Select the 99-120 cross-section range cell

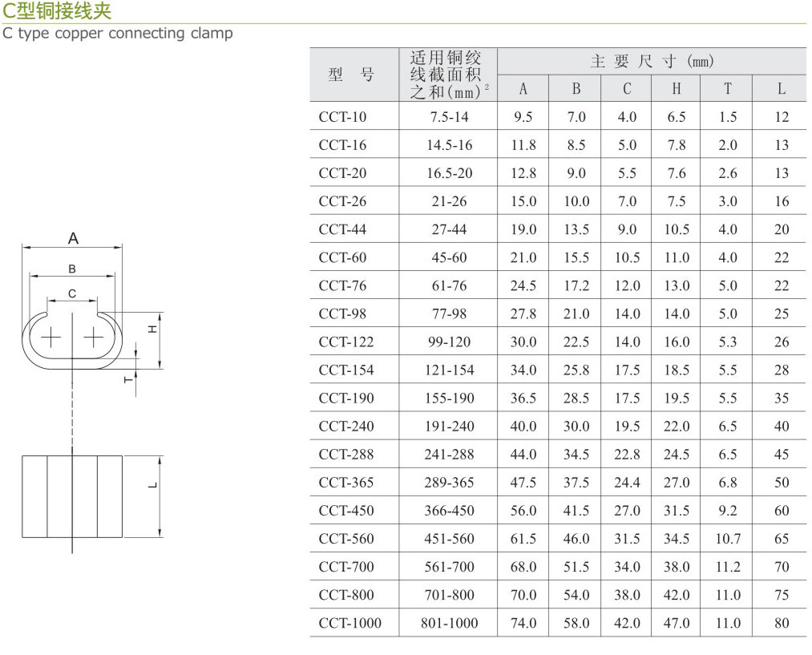coord(449,342)
